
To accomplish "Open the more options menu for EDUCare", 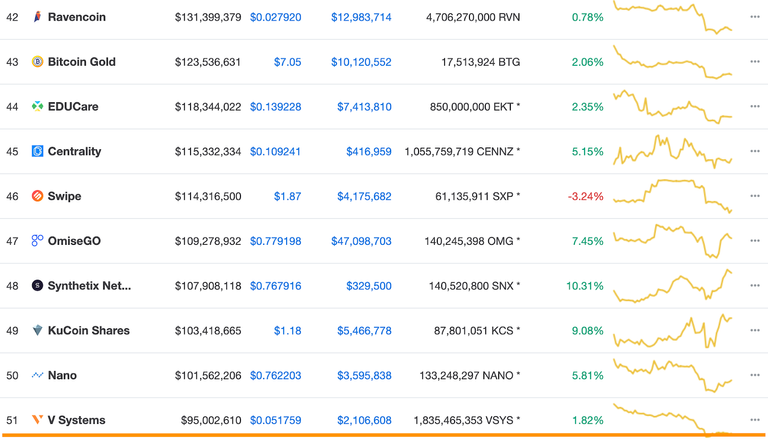I will tap(755, 106).
